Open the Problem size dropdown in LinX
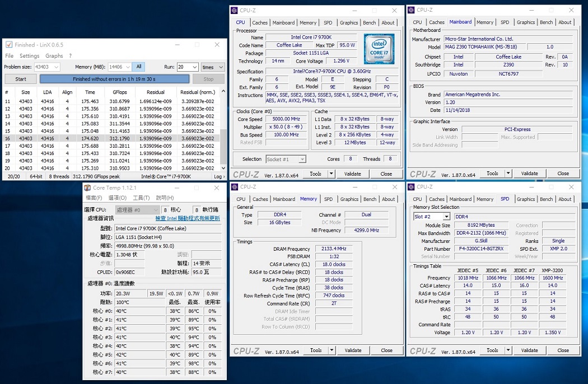Screen dimensions: 588x384 point(56,67)
